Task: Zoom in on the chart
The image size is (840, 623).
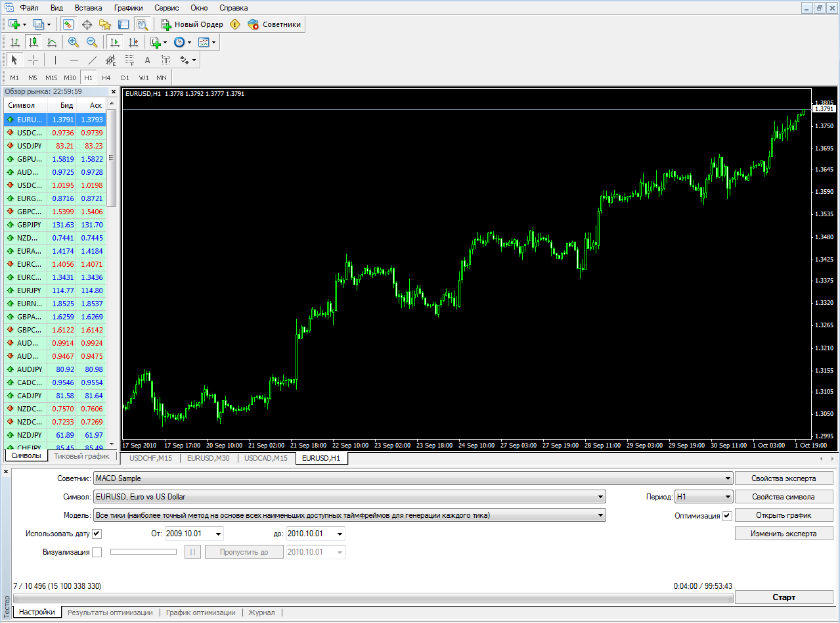Action: click(74, 42)
